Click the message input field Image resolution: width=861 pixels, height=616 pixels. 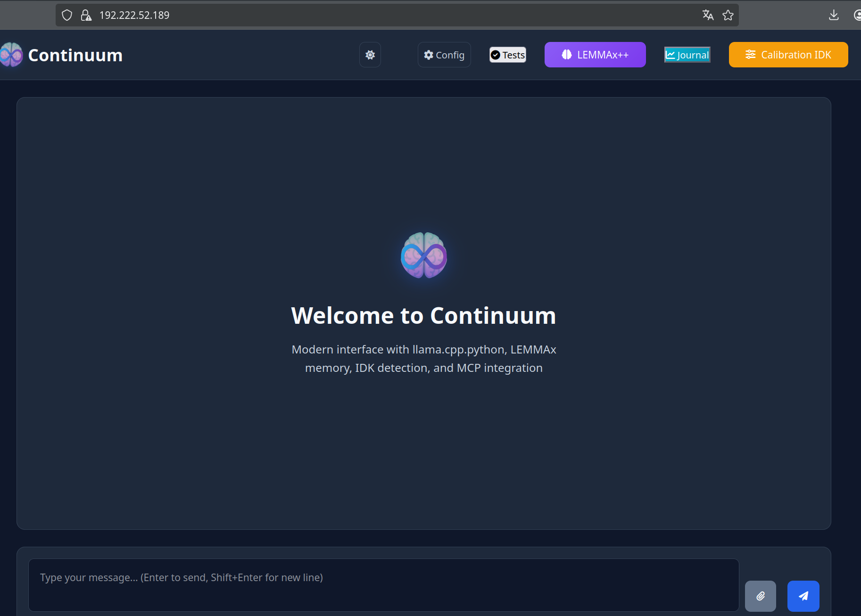coord(383,585)
